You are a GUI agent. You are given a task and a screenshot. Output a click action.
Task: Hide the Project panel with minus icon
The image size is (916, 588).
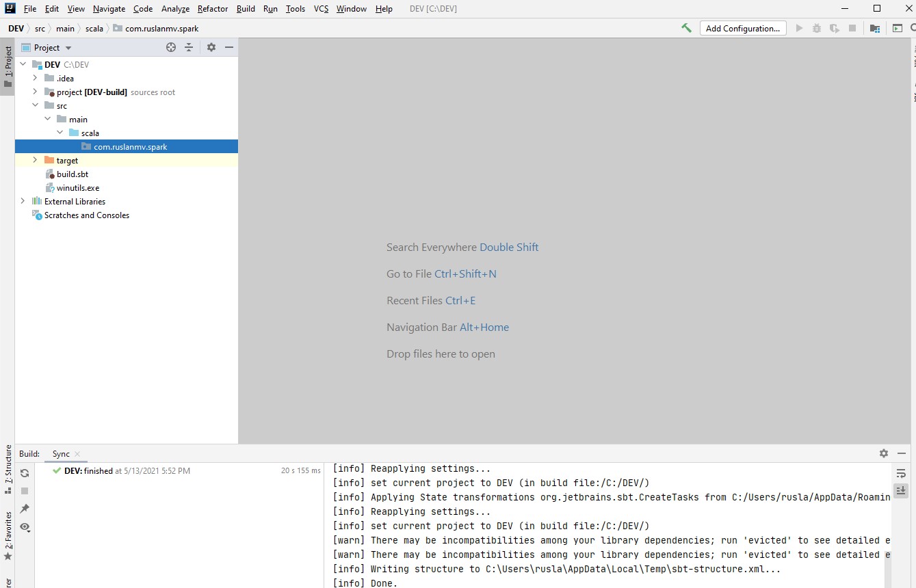[x=229, y=47]
